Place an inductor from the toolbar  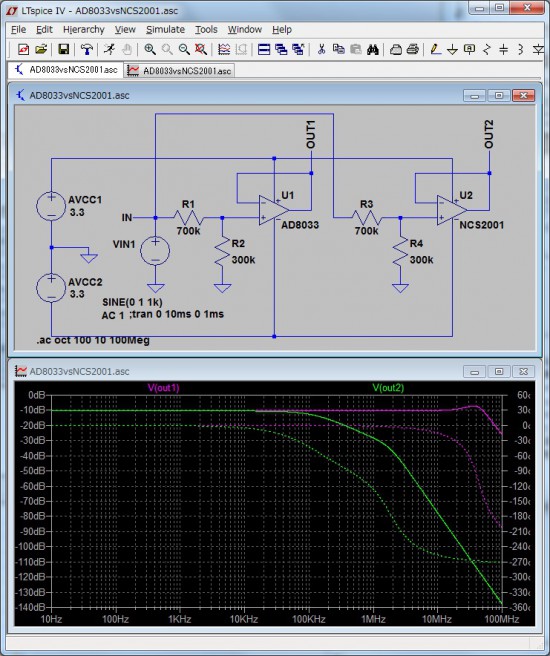[x=521, y=50]
